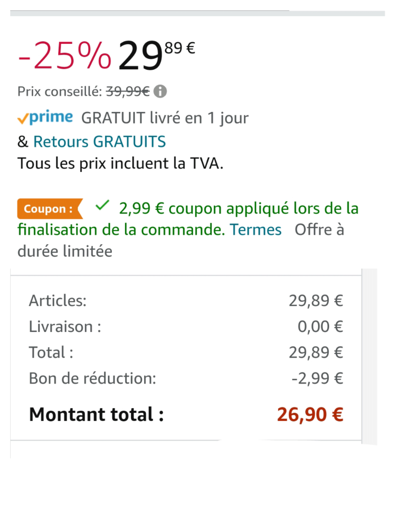Click the info icon beside Prix conseillé

pyautogui.click(x=160, y=91)
